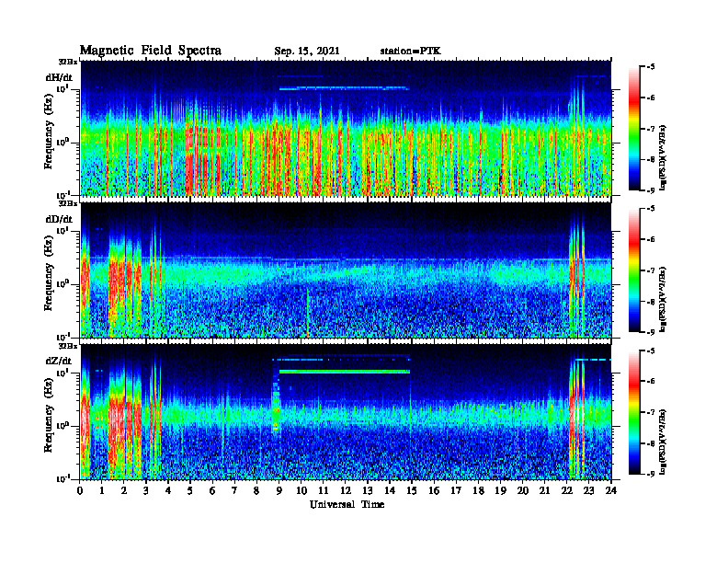Click hour tick label "4" on time axis
Viewport: 728px width, 563px height.
pos(168,491)
